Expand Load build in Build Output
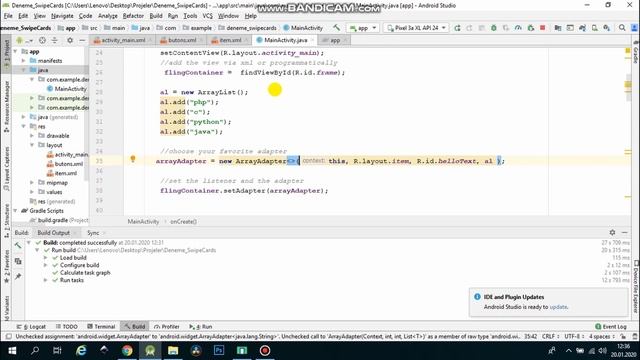Viewport: 640px width, 360px height. click(x=45, y=258)
